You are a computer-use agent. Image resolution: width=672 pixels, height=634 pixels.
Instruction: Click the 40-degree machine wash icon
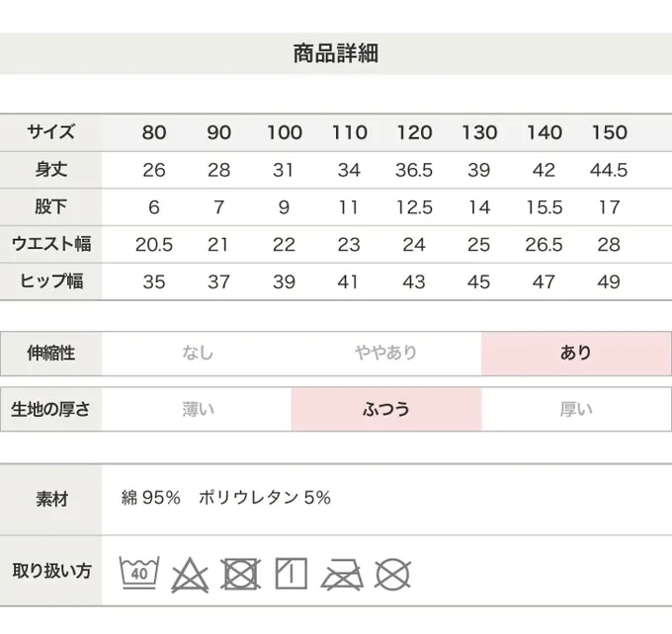[x=139, y=573]
